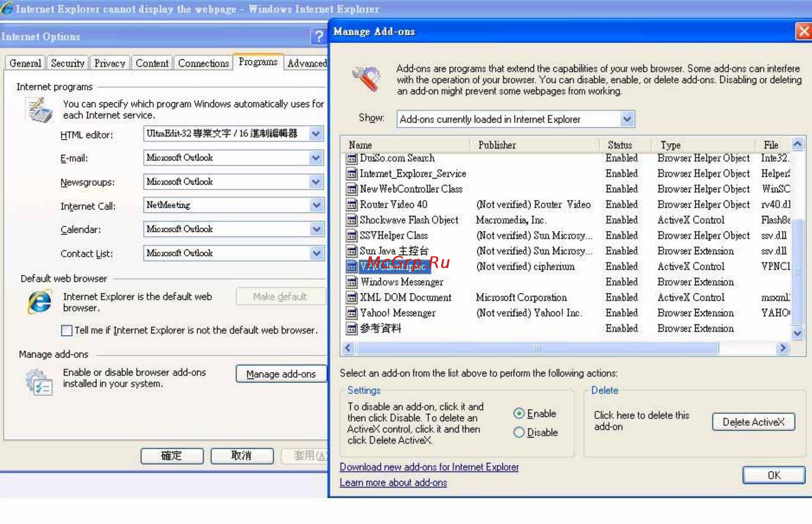Sort add-ons by File column header
The height and width of the screenshot is (524, 812).
(773, 145)
